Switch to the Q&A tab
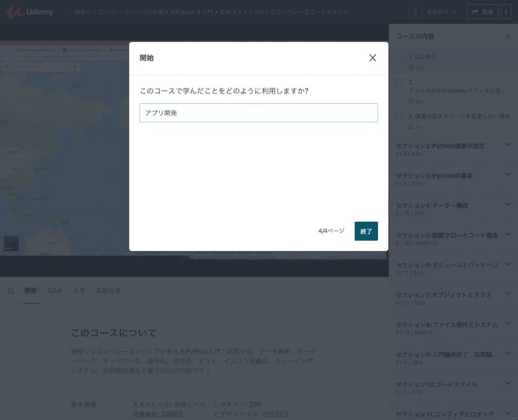The image size is (518, 420). 55,291
